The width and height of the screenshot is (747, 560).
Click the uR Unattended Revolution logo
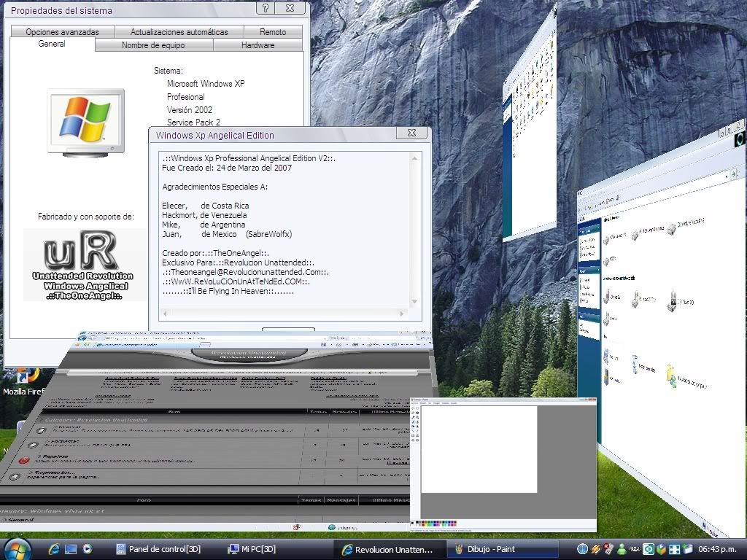pos(85,265)
